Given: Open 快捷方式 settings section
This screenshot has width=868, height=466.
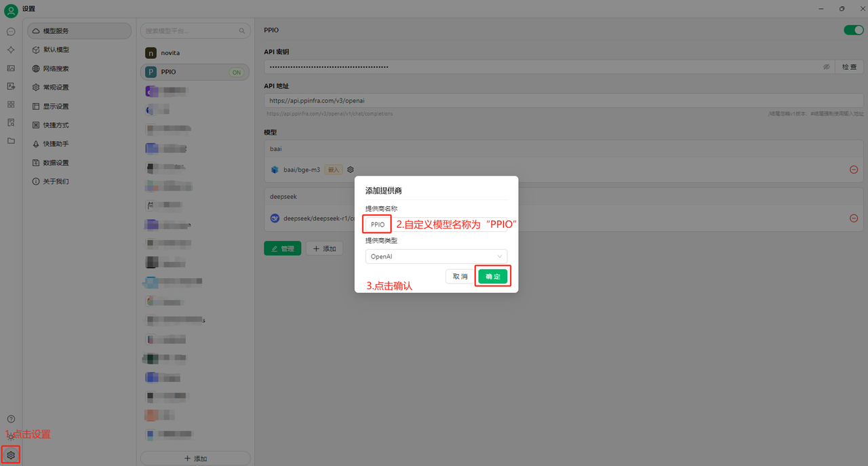Looking at the screenshot, I should [x=79, y=125].
